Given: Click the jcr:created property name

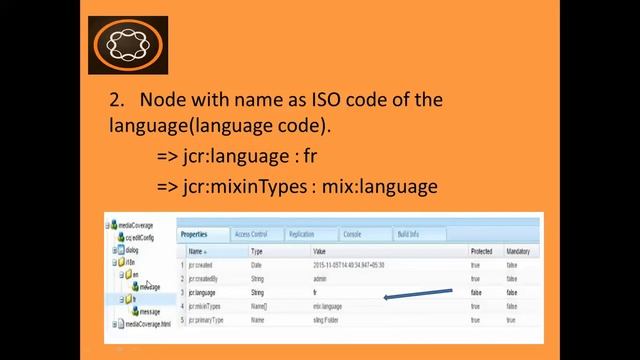Looking at the screenshot, I should [200, 265].
